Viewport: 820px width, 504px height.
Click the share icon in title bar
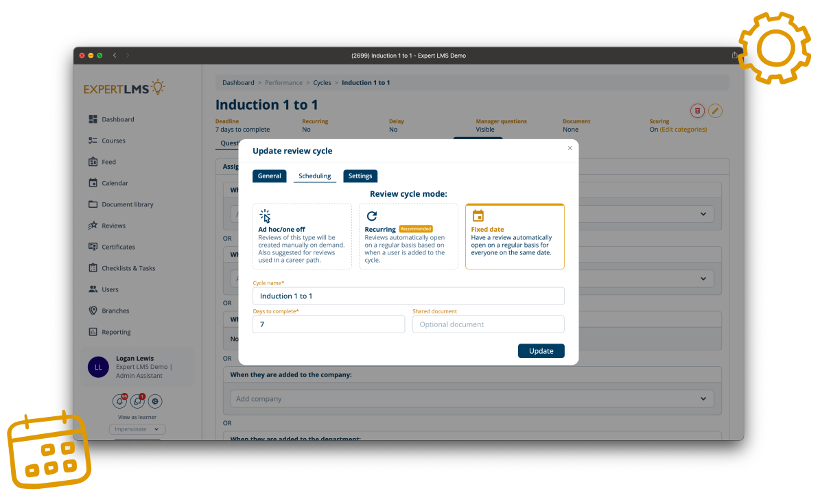[x=735, y=56]
